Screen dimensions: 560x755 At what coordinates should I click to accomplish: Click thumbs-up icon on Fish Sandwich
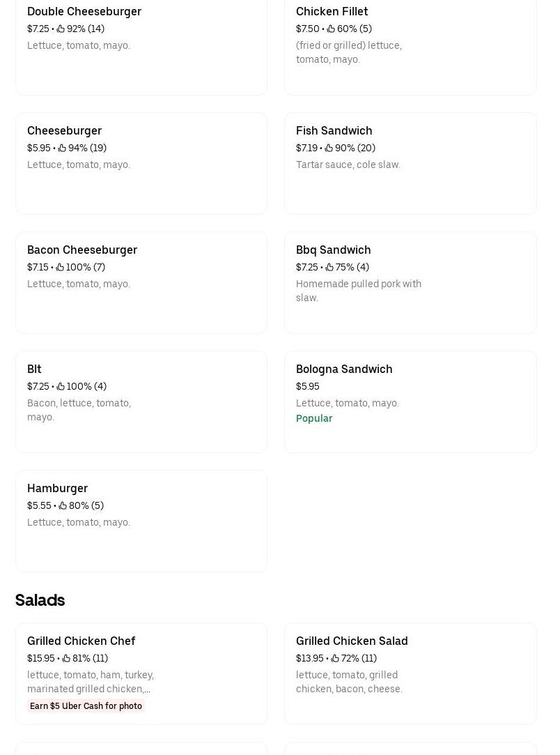329,148
